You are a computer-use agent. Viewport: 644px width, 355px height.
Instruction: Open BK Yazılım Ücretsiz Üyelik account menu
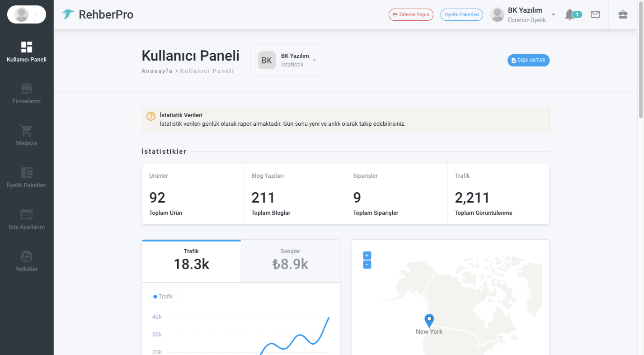[523, 14]
